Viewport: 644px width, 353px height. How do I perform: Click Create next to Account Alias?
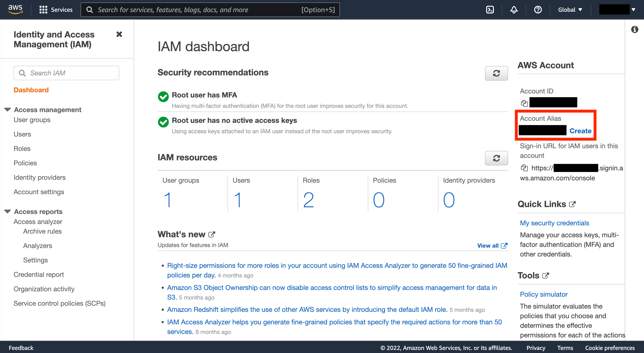(580, 131)
